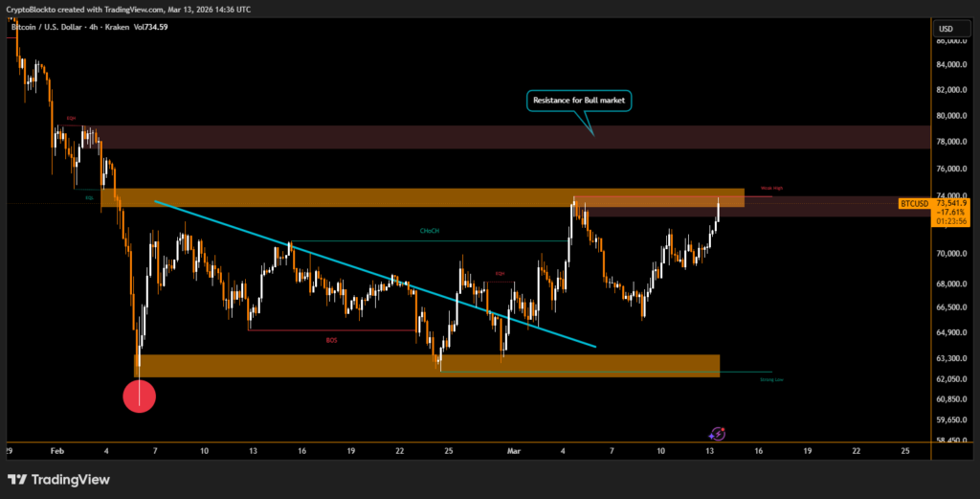Image resolution: width=980 pixels, height=499 pixels.
Task: Click the red BOS label
Action: [331, 339]
